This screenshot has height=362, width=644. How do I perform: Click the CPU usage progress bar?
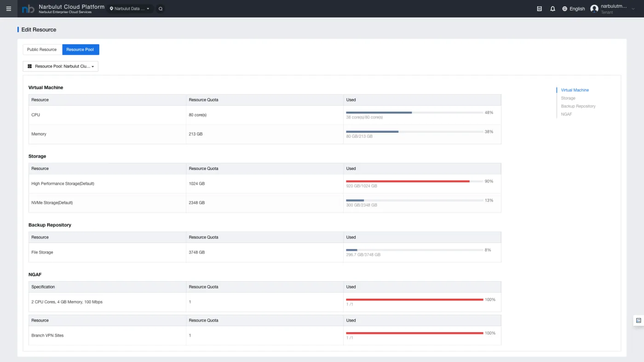pyautogui.click(x=414, y=113)
